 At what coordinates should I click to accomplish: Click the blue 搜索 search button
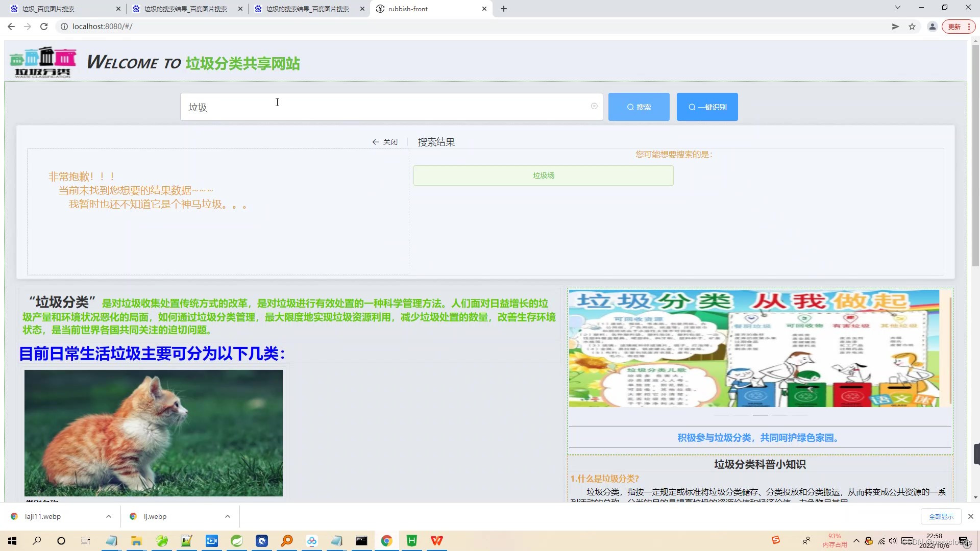[x=639, y=107]
